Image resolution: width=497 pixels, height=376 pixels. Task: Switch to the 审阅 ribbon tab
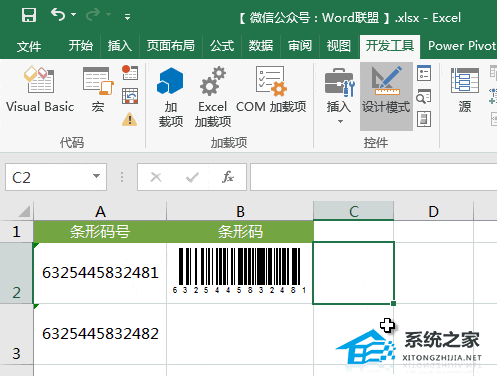(300, 46)
